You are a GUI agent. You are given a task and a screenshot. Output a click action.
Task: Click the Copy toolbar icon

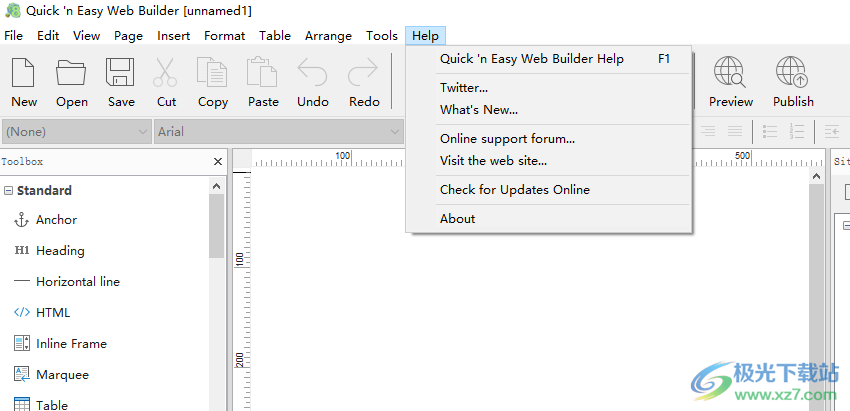click(212, 73)
